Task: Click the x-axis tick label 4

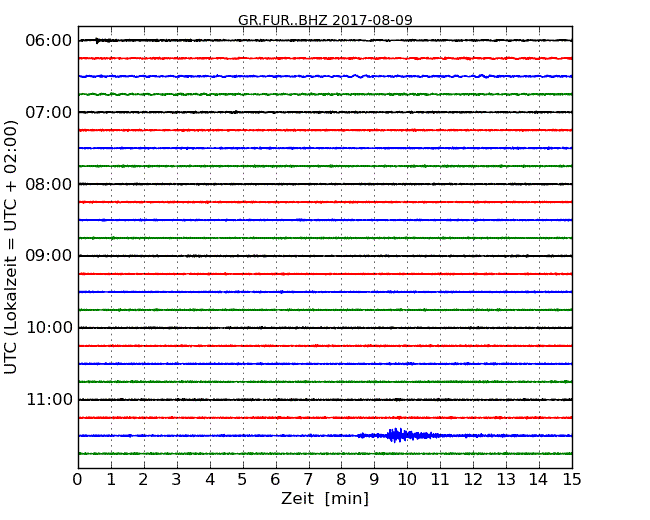Action: pyautogui.click(x=210, y=480)
